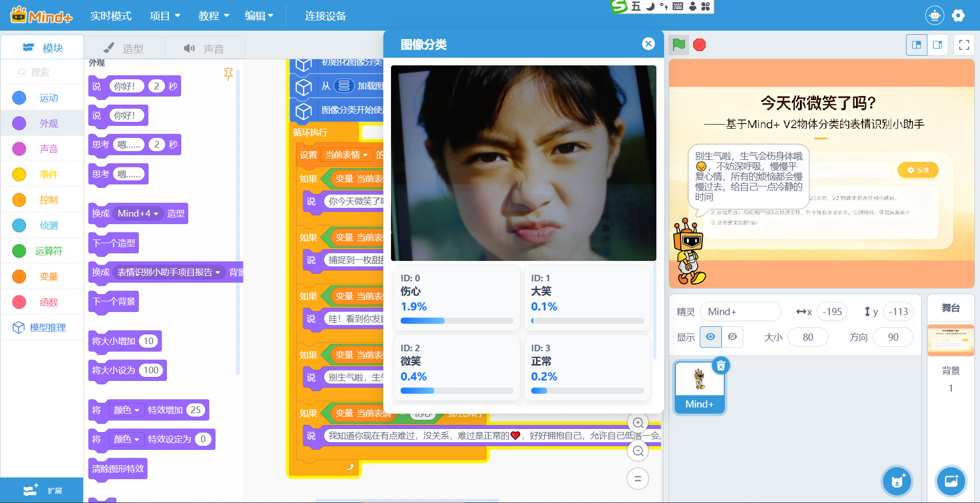This screenshot has width=980, height=503.
Task: Show the Mind+ sprite with the eye toggle
Action: [710, 337]
